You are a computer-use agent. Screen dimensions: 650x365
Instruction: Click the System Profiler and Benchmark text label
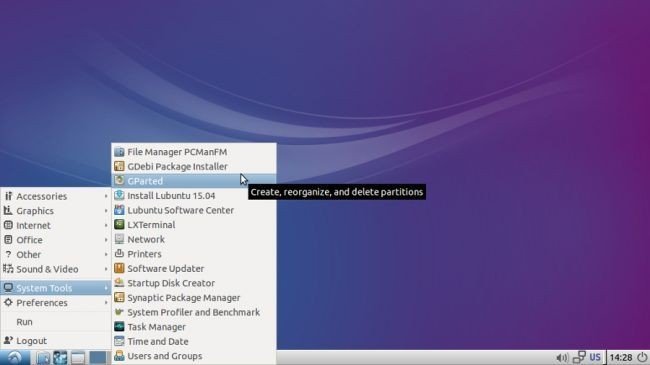tap(194, 312)
